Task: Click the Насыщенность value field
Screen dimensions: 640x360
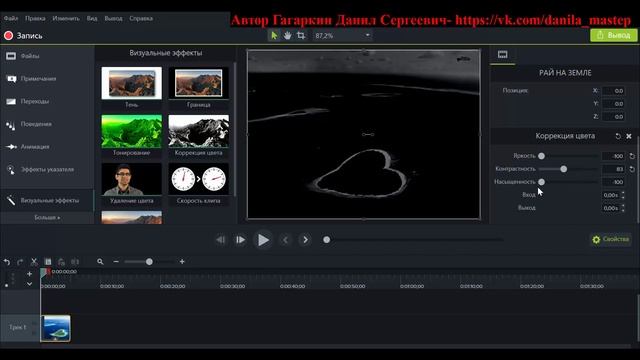Action: click(x=613, y=182)
